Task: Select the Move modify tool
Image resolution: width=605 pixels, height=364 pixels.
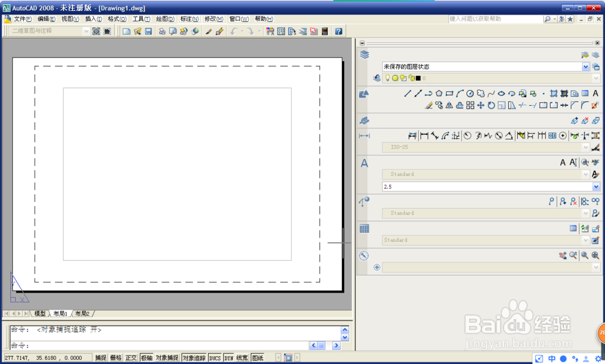Action: [x=480, y=105]
